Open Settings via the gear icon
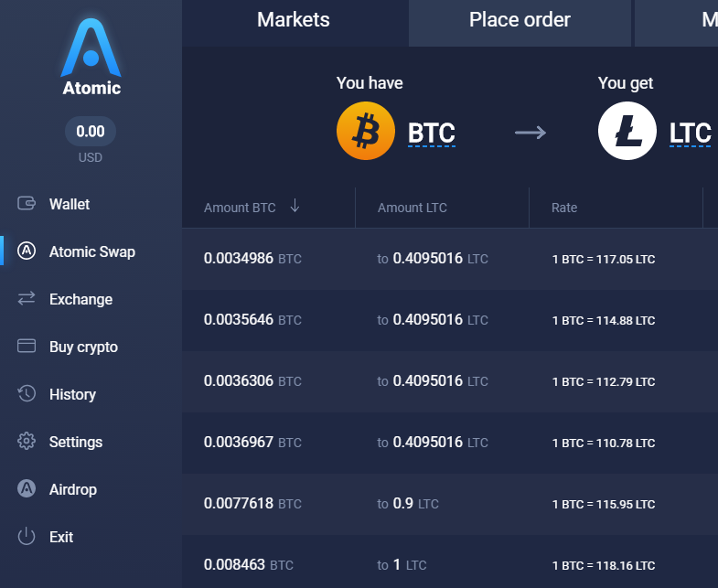This screenshot has width=718, height=588. tap(27, 442)
